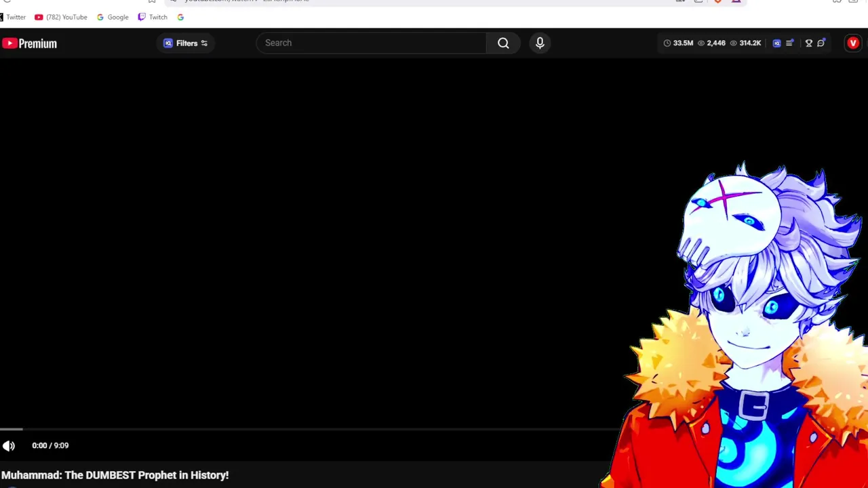Open the Filters button

click(x=186, y=43)
